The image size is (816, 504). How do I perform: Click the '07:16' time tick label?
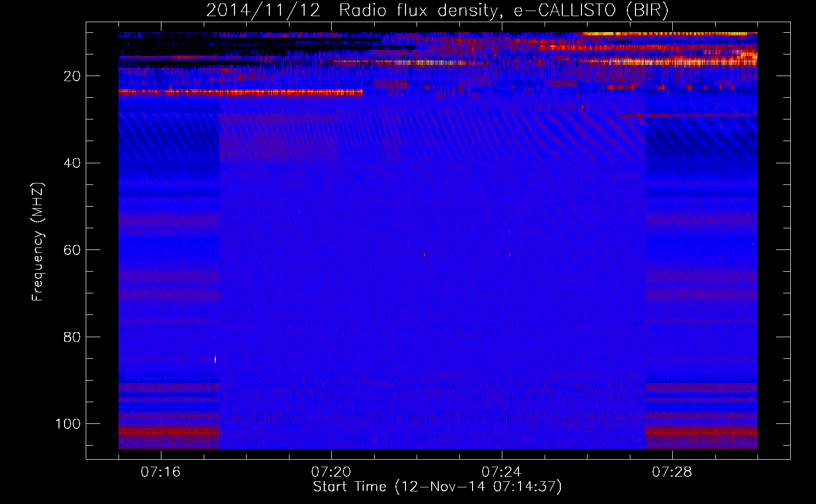[x=161, y=472]
